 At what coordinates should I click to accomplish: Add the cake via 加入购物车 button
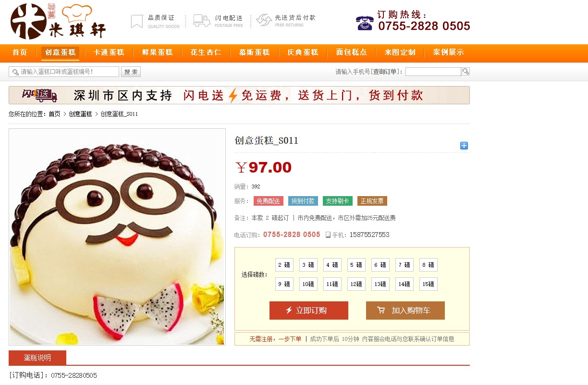pyautogui.click(x=405, y=310)
